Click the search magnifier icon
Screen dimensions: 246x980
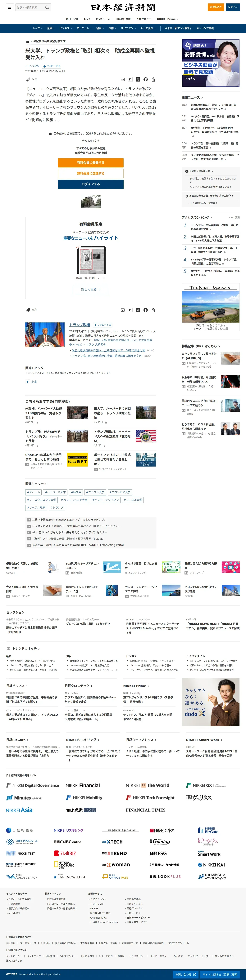coord(47,7)
